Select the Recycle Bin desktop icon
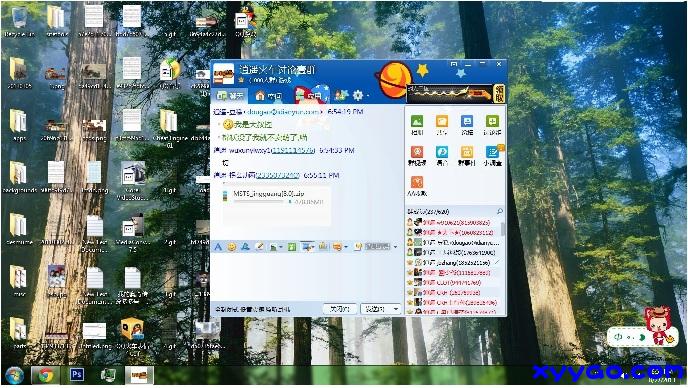This screenshot has width=688, height=388. click(19, 21)
